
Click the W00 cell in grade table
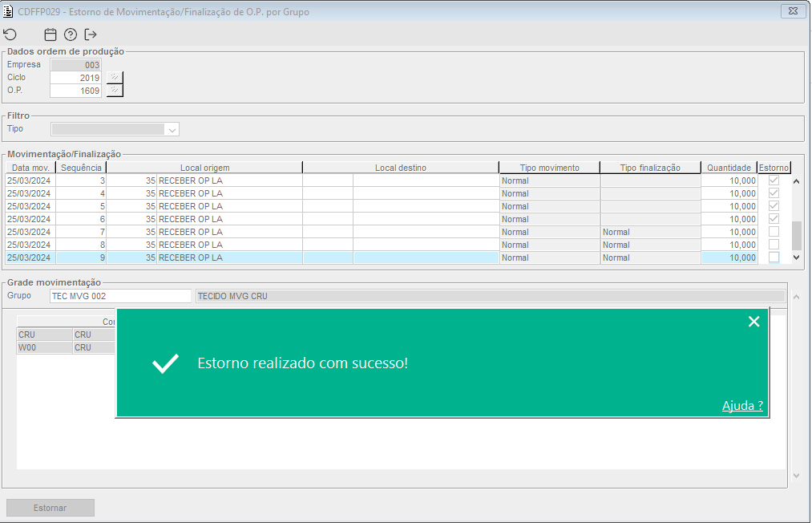(x=45, y=347)
